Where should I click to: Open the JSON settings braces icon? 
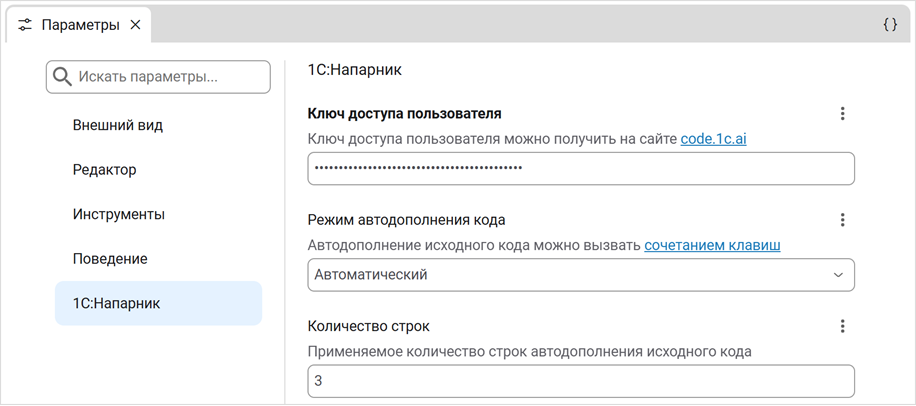pos(890,25)
